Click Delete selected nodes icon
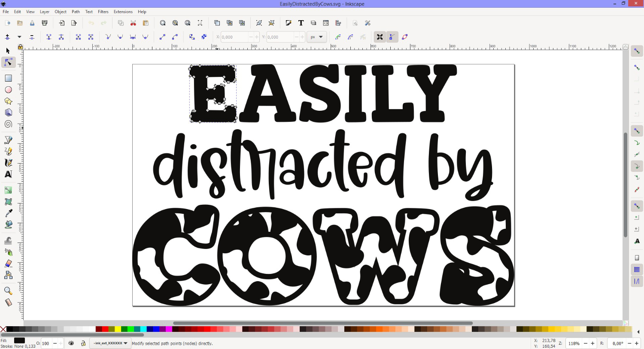This screenshot has width=644, height=349. tap(32, 37)
